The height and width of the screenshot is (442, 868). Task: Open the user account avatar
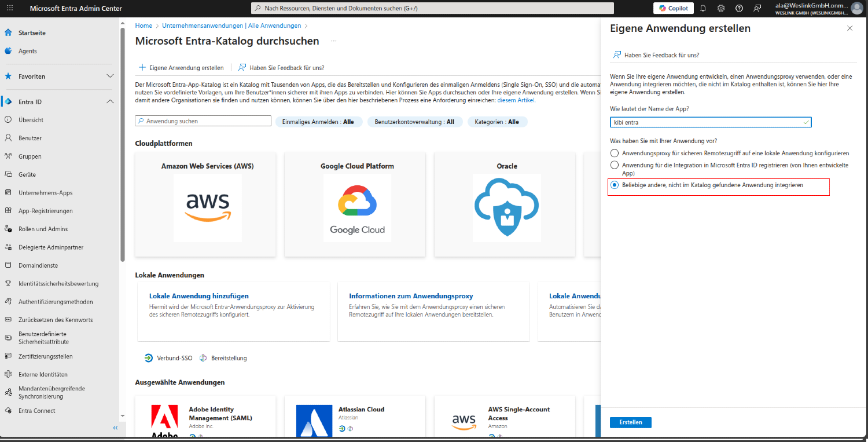(857, 8)
